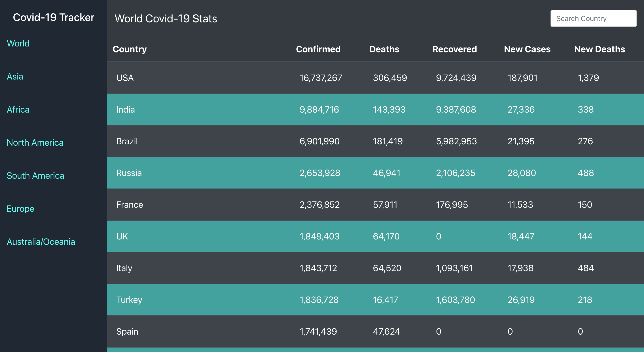Click Brazil new deaths value 276
This screenshot has width=644, height=352.
coord(585,141)
